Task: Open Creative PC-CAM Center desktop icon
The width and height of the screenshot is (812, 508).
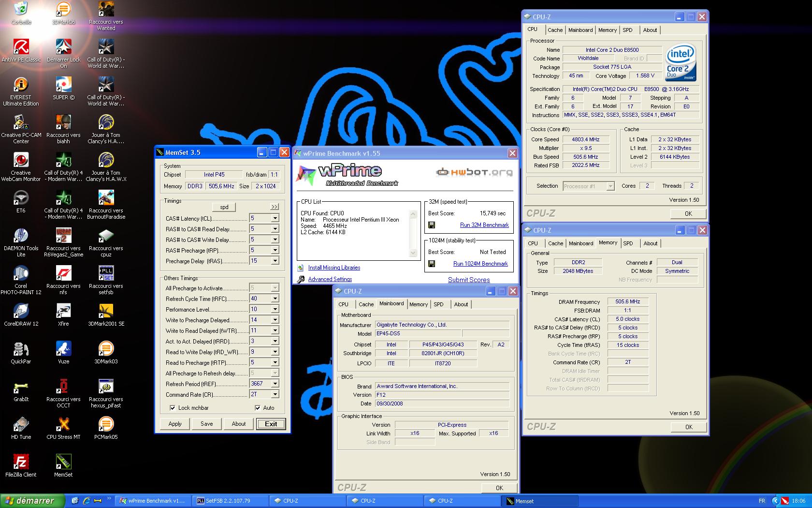Action: pyautogui.click(x=21, y=129)
